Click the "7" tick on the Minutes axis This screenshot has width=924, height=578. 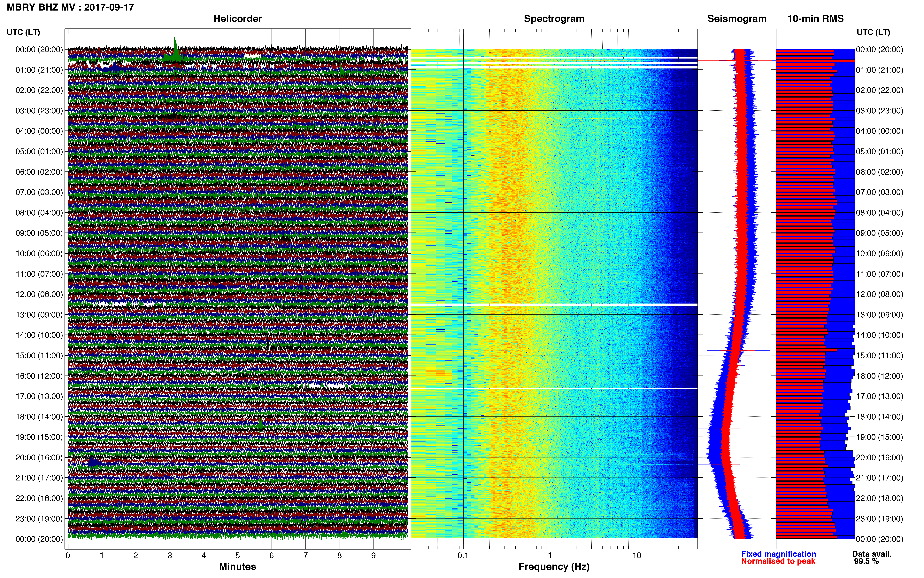[306, 556]
